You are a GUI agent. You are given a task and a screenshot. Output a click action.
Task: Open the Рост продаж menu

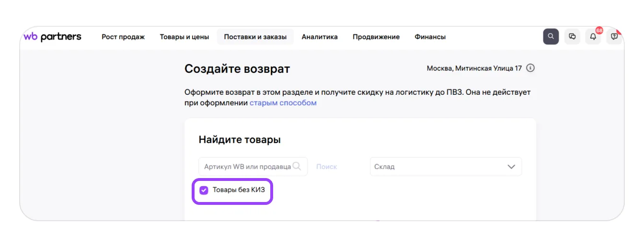(123, 37)
